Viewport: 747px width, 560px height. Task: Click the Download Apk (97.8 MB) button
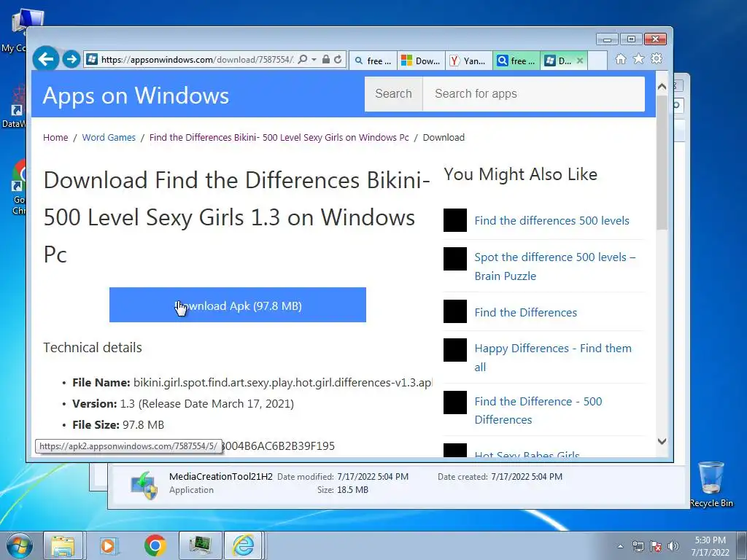click(238, 305)
